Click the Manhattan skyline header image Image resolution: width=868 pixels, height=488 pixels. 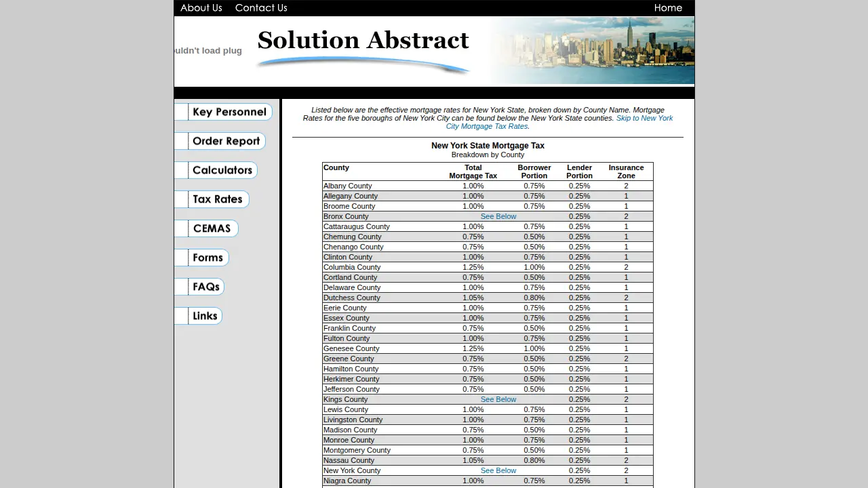pyautogui.click(x=591, y=50)
